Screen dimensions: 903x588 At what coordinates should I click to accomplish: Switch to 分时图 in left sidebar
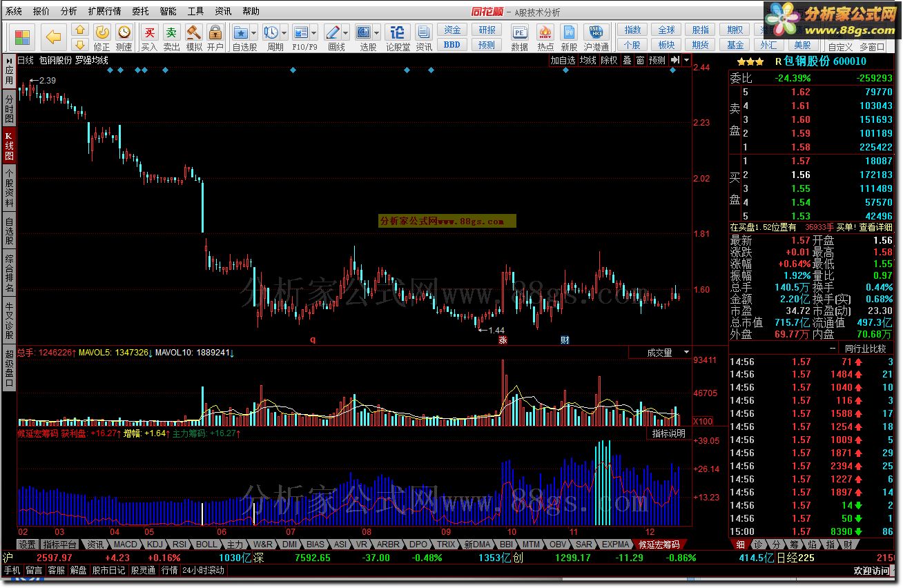pyautogui.click(x=9, y=109)
